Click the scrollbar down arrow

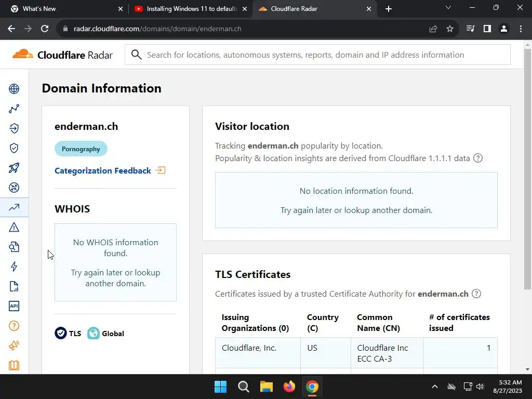(x=527, y=369)
